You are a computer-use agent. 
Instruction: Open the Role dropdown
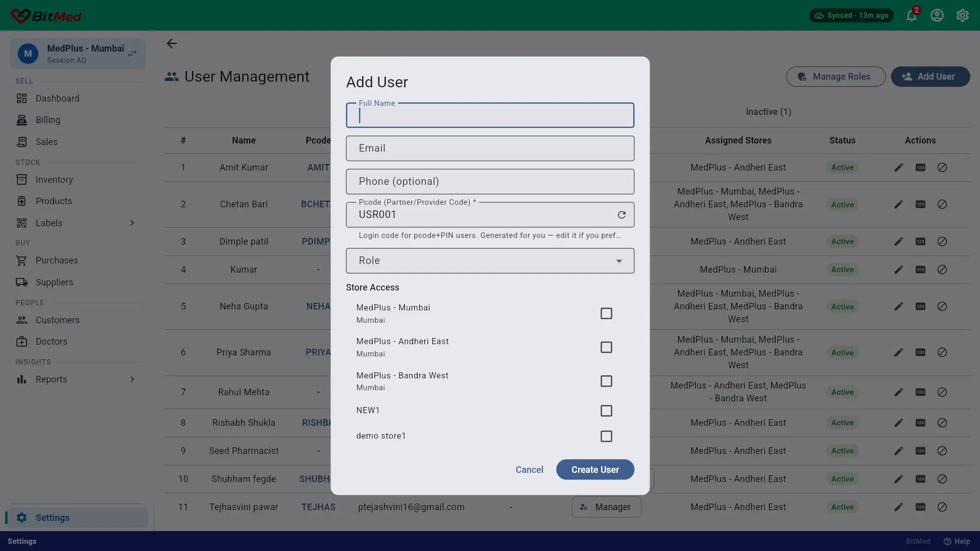[x=490, y=261]
